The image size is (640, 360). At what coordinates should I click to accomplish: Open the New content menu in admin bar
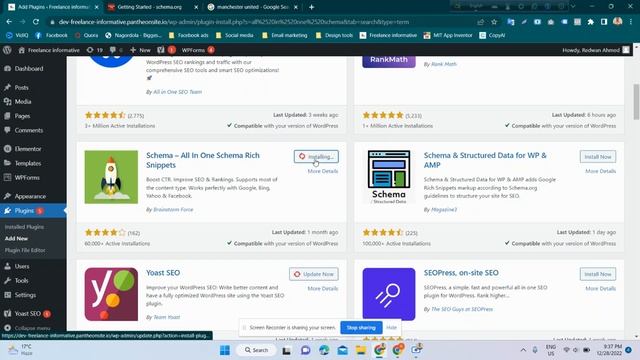point(140,50)
